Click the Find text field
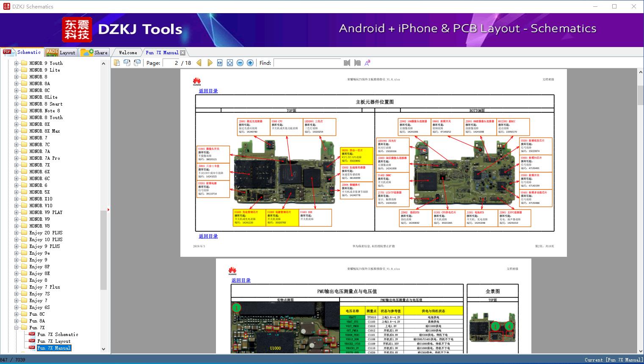 [x=307, y=63]
